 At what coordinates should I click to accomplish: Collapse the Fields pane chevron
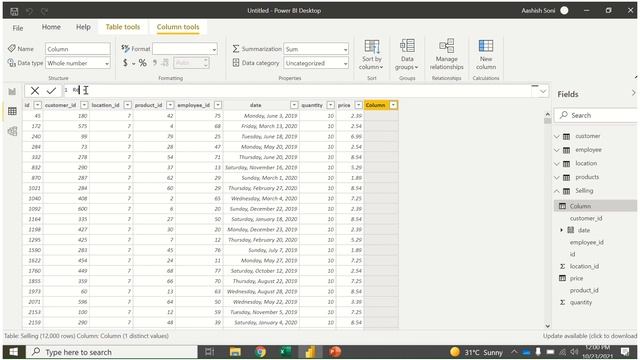[633, 93]
